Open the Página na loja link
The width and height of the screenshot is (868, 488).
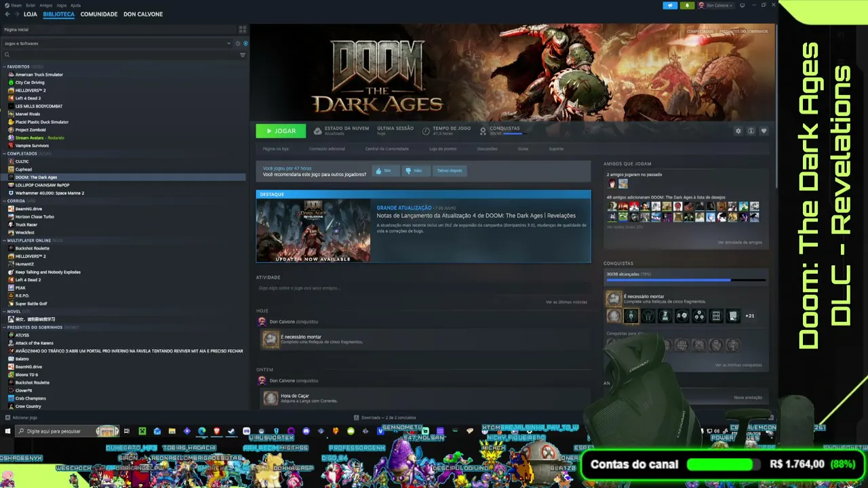(275, 149)
